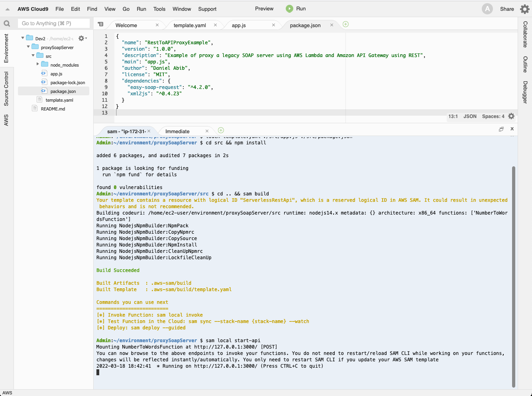This screenshot has width=532, height=396.
Task: Open new terminal tab with plus icon
Action: tap(221, 130)
